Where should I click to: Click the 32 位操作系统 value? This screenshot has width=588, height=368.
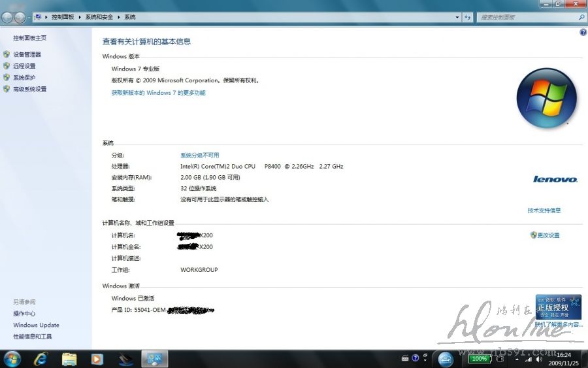tap(199, 188)
